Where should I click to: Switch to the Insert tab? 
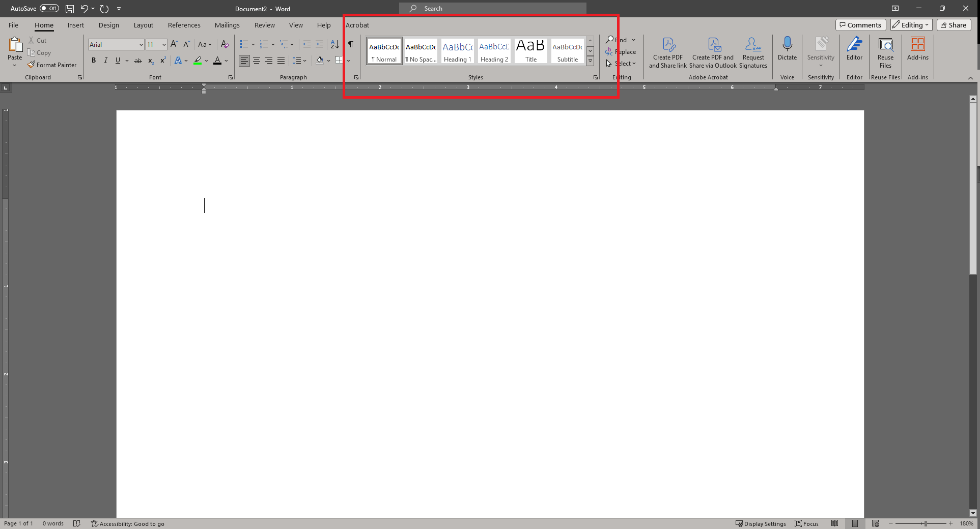tap(75, 25)
